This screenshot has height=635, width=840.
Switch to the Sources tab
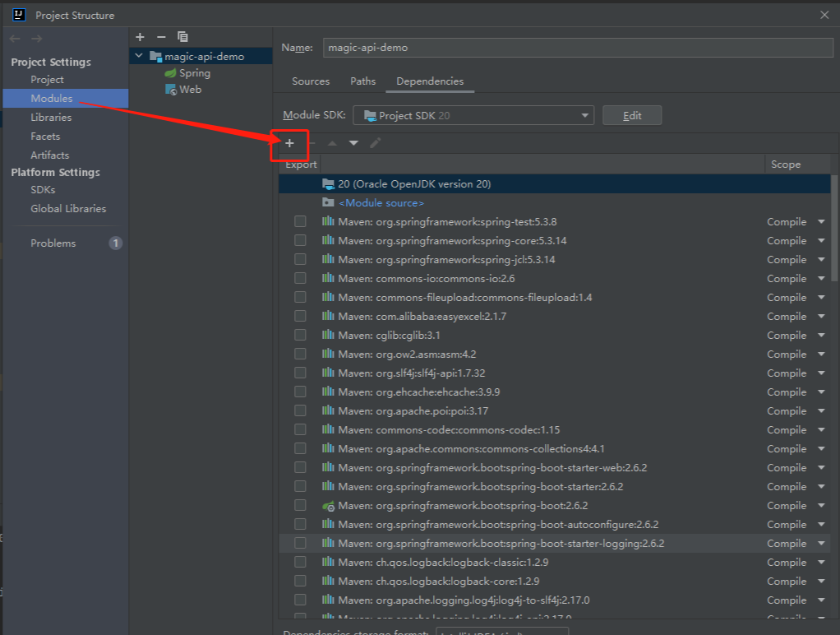(x=311, y=81)
